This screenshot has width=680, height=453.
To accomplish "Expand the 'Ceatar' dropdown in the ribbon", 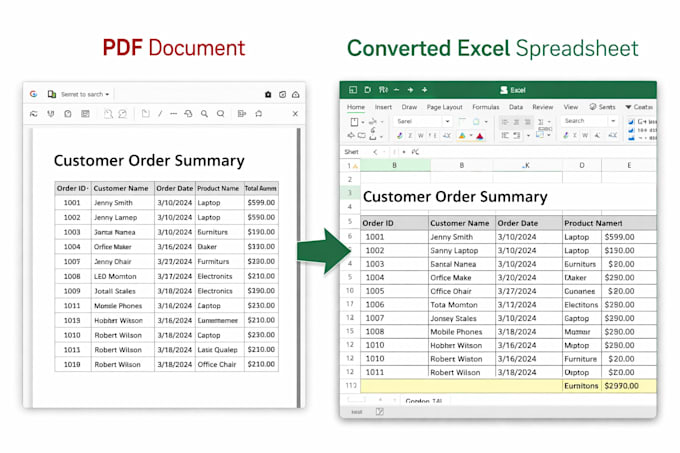I will tap(639, 107).
